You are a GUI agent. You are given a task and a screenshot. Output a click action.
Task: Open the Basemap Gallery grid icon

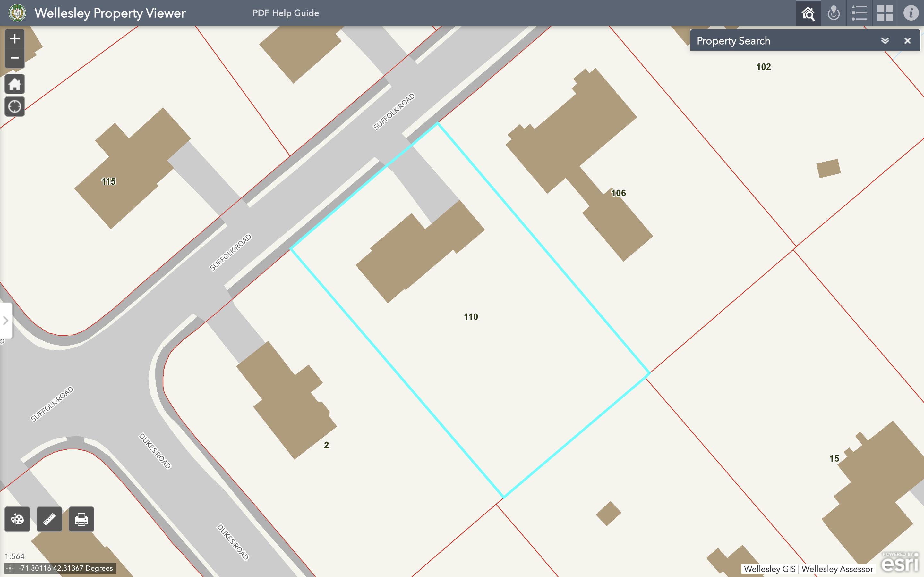pos(885,13)
